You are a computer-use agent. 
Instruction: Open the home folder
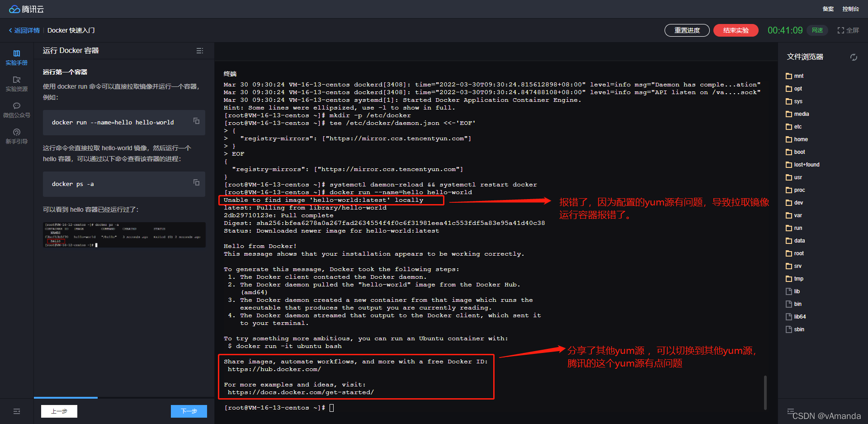(797, 139)
